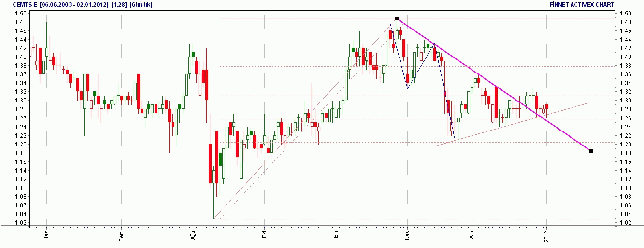Click the 1,24 label on right price axis
This screenshot has height=248, width=644.
click(x=625, y=127)
